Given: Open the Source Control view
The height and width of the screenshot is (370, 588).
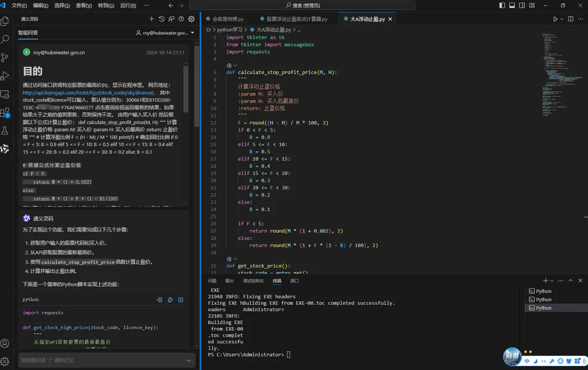Looking at the screenshot, I should pyautogui.click(x=5, y=58).
